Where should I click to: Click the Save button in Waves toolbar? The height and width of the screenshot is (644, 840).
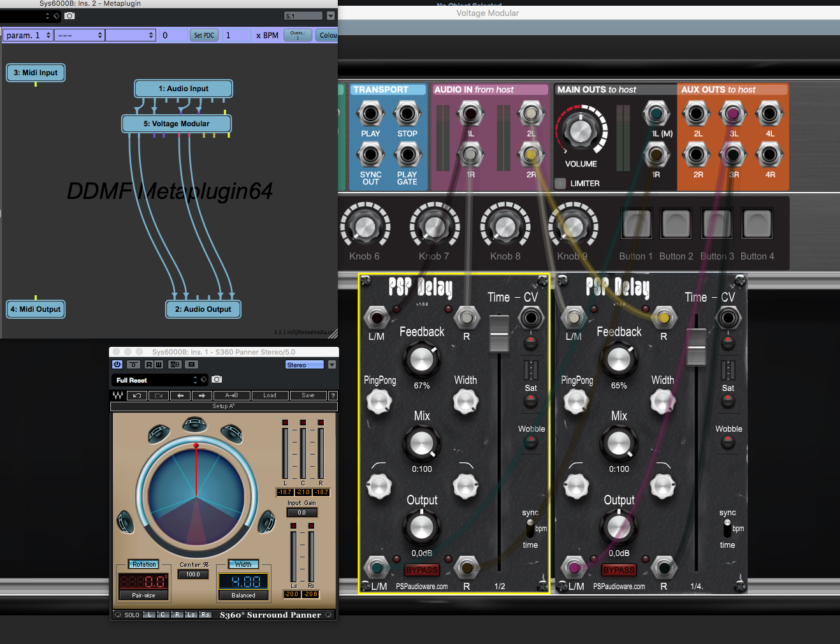[308, 395]
